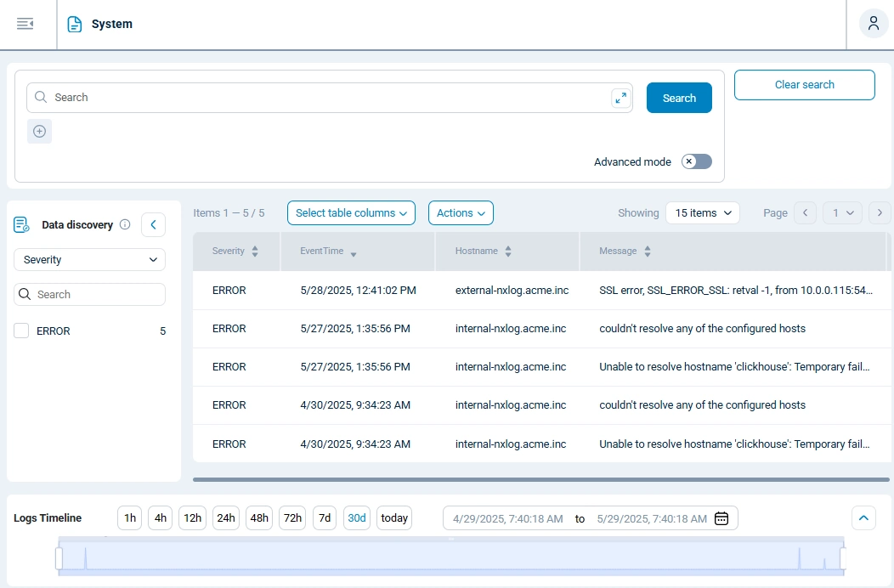Enable Advanced mode
The image size is (894, 588).
[x=696, y=161]
